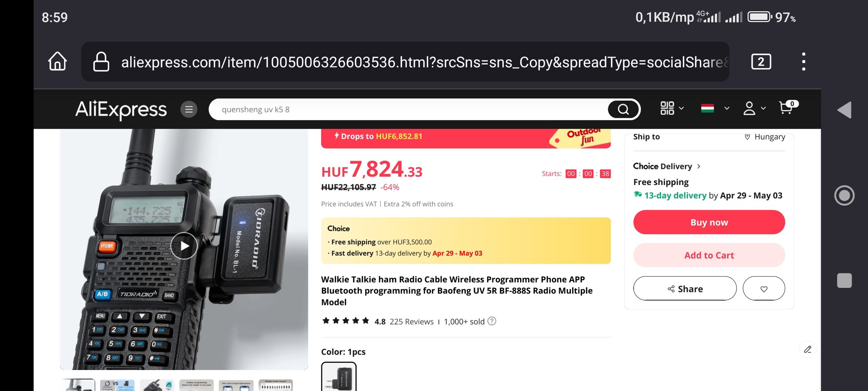Image resolution: width=868 pixels, height=391 pixels.
Task: Open Choice Delivery details chevron
Action: pyautogui.click(x=699, y=166)
